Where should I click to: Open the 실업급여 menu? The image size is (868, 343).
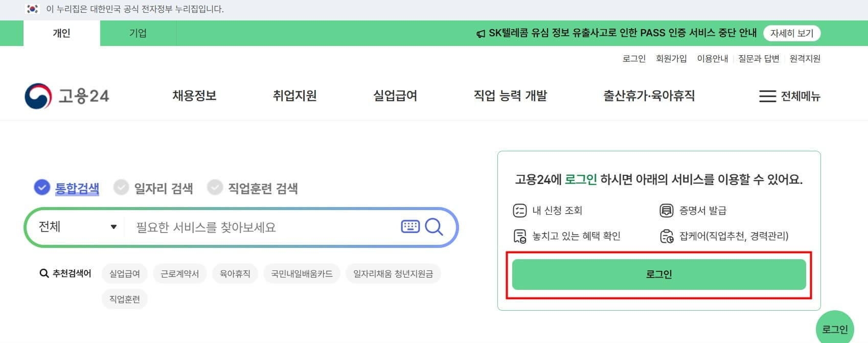[395, 96]
